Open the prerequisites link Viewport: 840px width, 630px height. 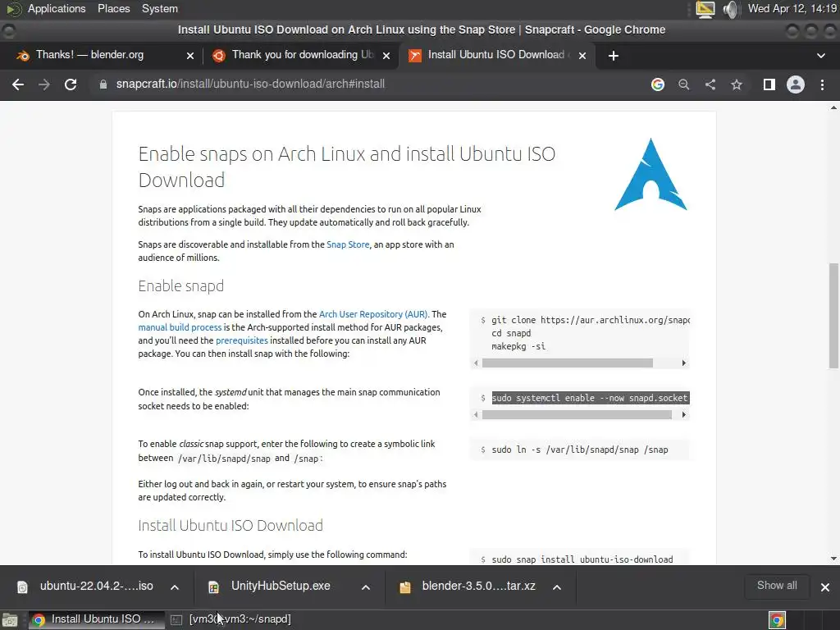click(242, 340)
